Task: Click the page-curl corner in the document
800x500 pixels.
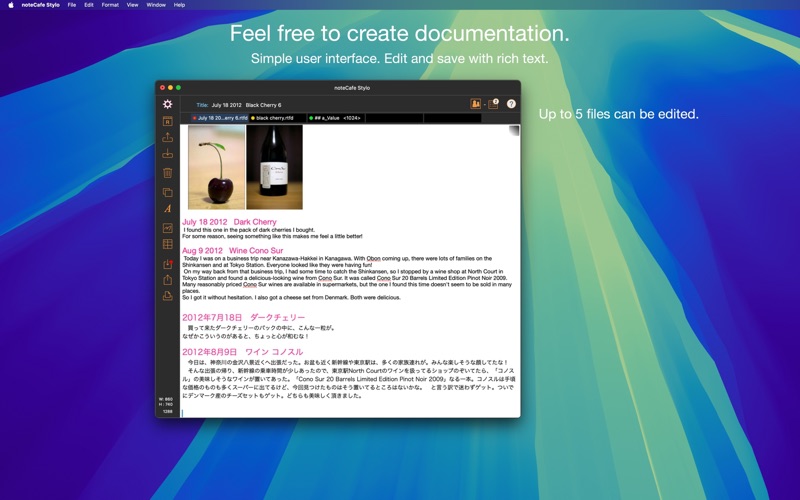Action: (x=514, y=131)
